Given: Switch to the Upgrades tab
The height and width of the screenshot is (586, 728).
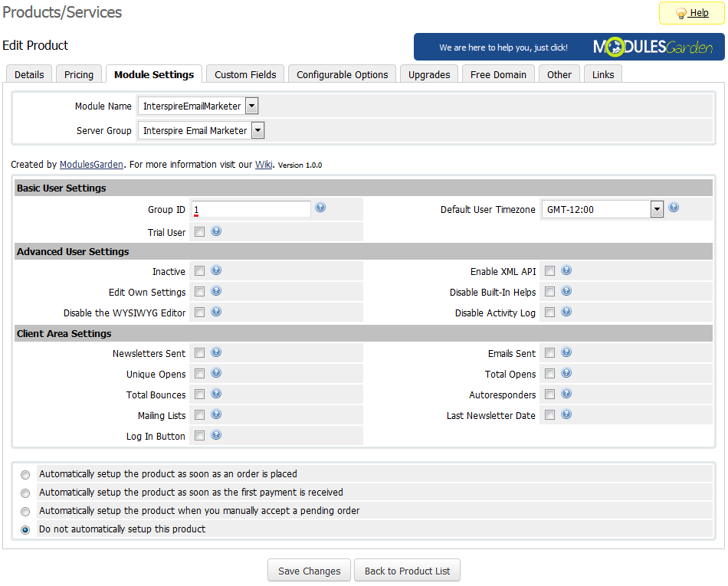Looking at the screenshot, I should tap(429, 74).
